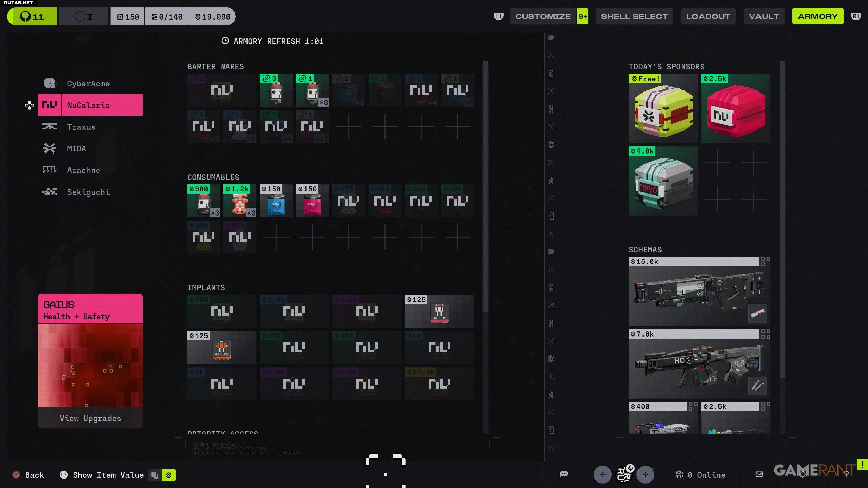Toggle item value to stack icon
Screen dimensions: 868x488
point(155,475)
